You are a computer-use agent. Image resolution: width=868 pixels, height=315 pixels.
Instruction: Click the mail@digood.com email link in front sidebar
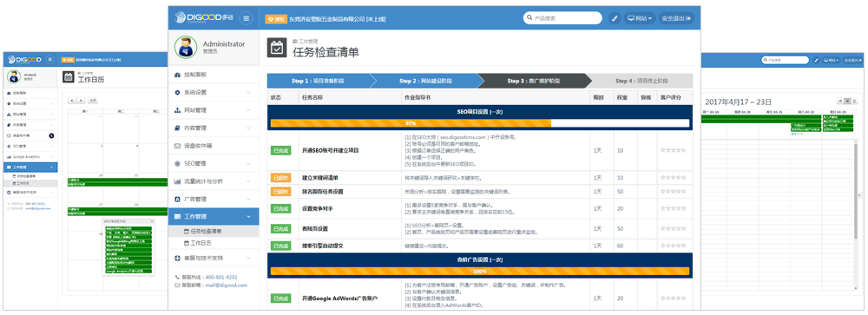227,285
